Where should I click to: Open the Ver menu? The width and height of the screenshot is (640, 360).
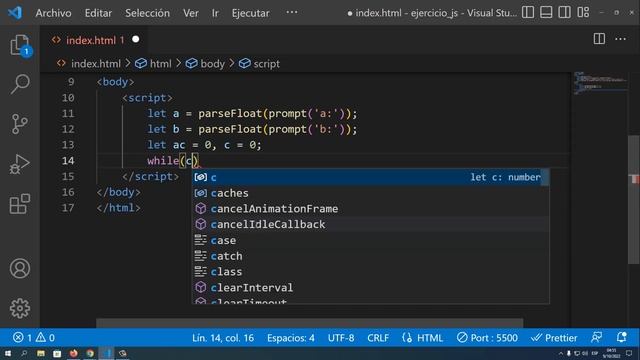[x=191, y=13]
